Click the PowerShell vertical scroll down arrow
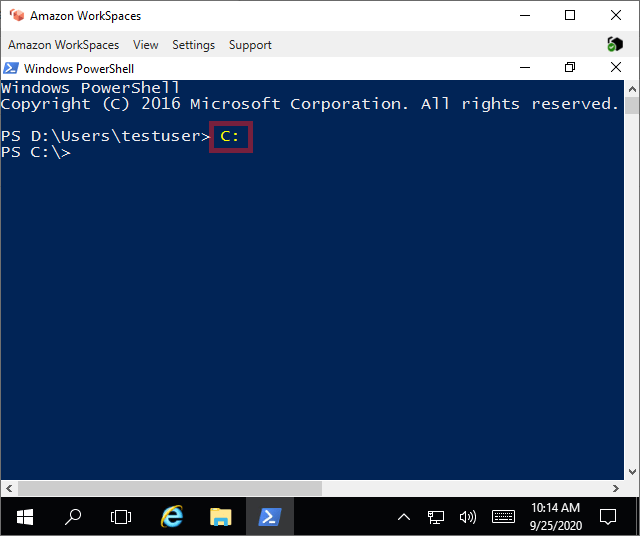Image resolution: width=640 pixels, height=536 pixels. click(x=632, y=472)
